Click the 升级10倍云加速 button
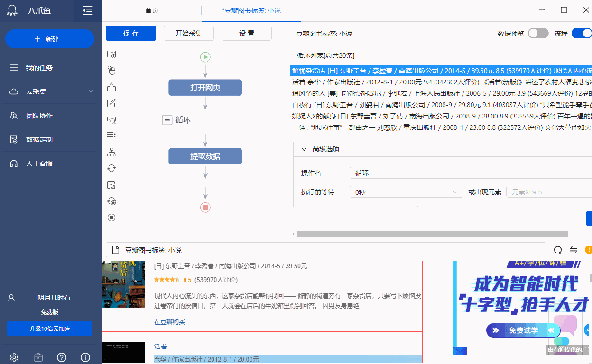 pyautogui.click(x=50, y=328)
